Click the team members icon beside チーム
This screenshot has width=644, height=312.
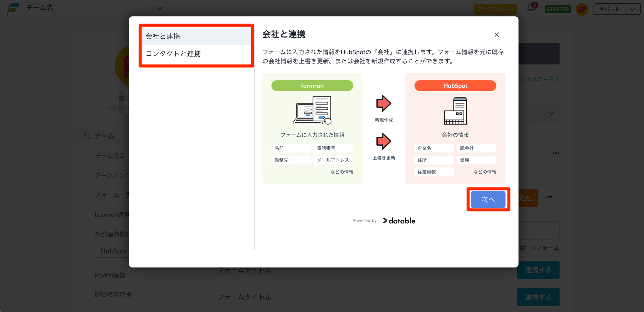coord(87,136)
